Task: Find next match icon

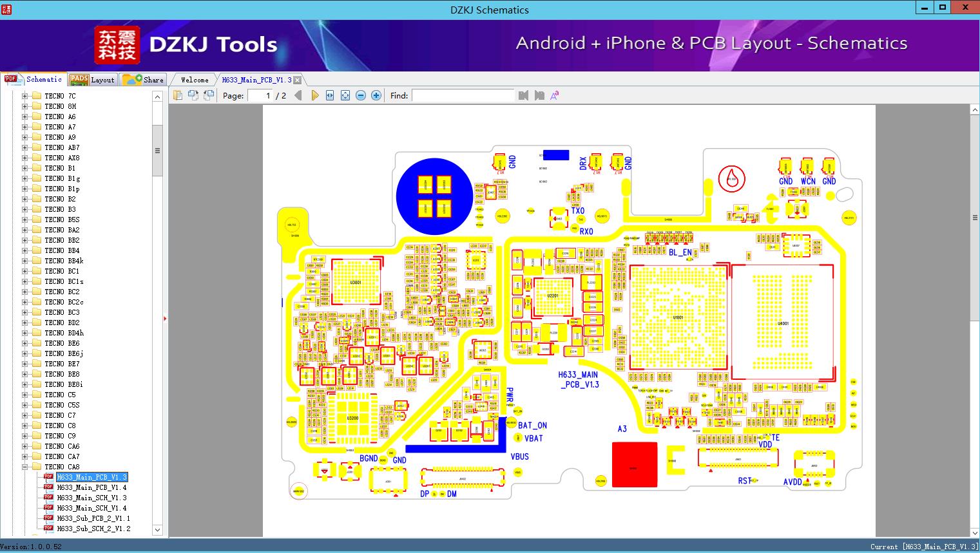Action: click(x=539, y=95)
